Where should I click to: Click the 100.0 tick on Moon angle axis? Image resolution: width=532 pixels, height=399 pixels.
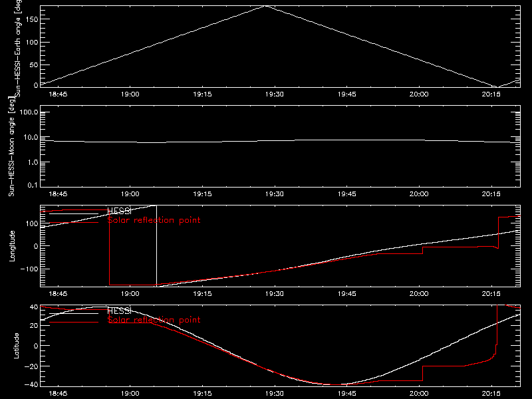point(29,112)
